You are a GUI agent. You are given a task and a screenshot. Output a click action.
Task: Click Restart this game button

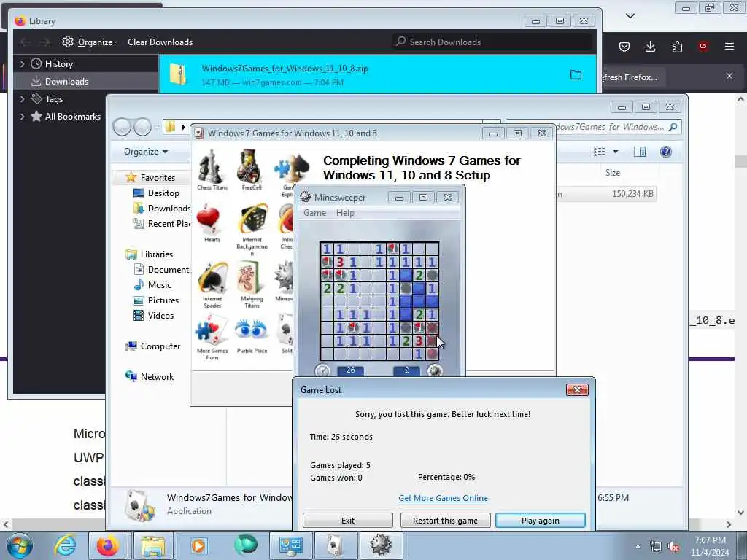446,521
